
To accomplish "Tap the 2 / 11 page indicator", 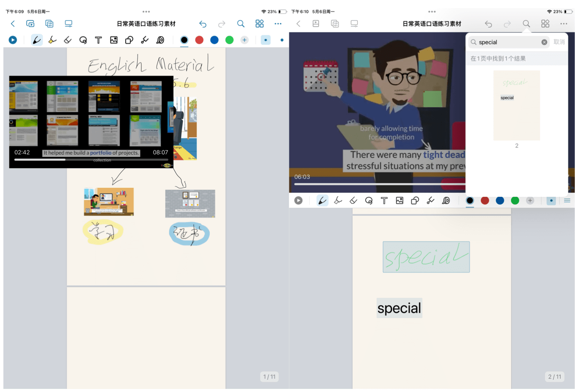I will coord(555,377).
